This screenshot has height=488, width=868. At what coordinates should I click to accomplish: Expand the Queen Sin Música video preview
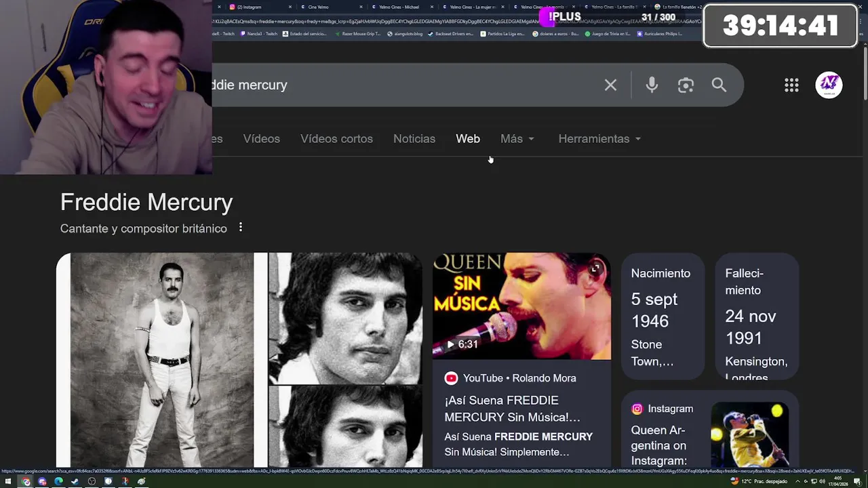pos(595,269)
